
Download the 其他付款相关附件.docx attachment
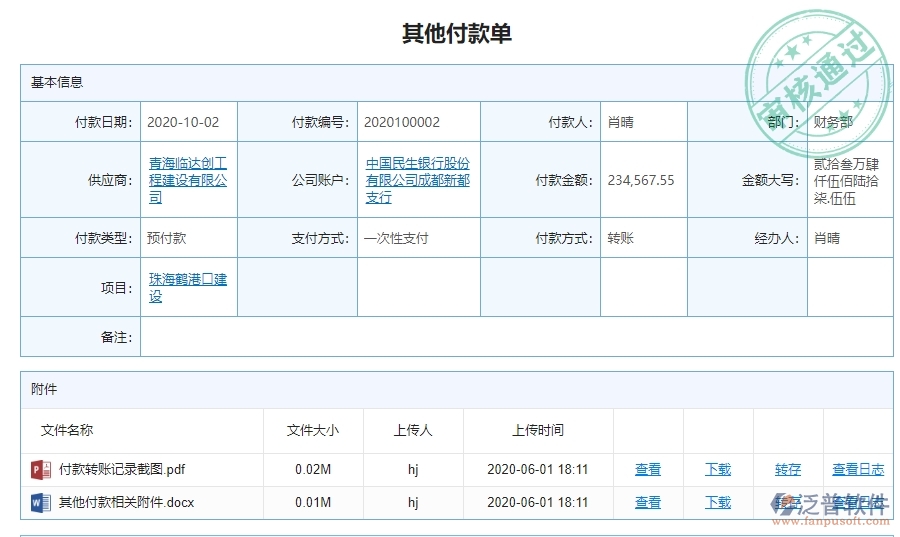tap(718, 502)
